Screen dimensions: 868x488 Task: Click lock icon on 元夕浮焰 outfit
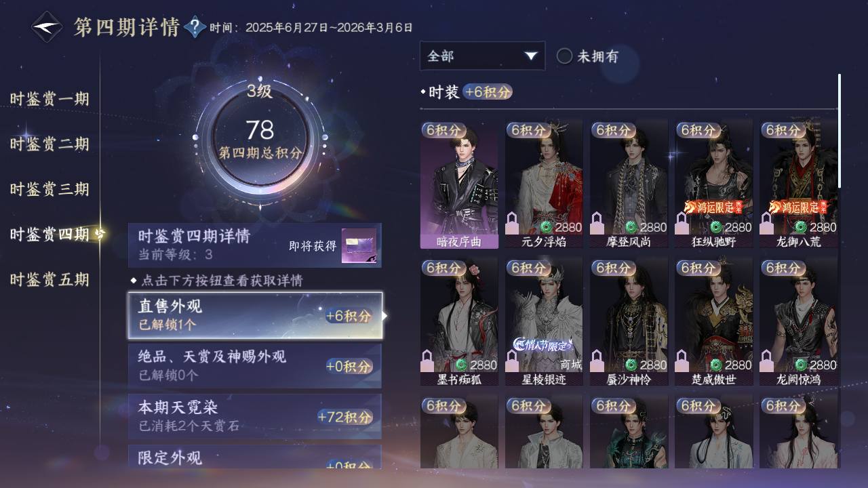click(512, 224)
